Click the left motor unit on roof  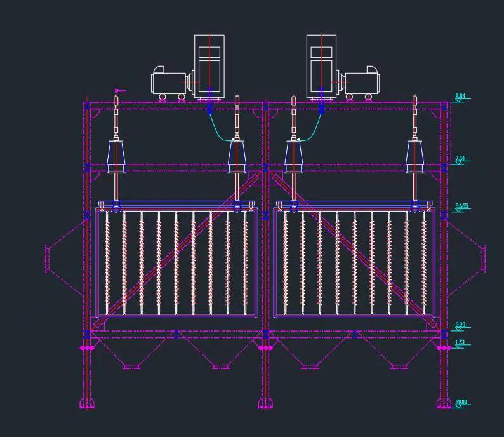pos(168,83)
